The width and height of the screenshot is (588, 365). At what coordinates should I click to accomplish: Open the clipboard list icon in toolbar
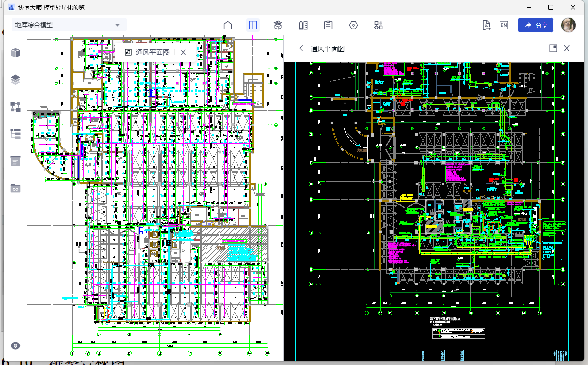tap(328, 26)
